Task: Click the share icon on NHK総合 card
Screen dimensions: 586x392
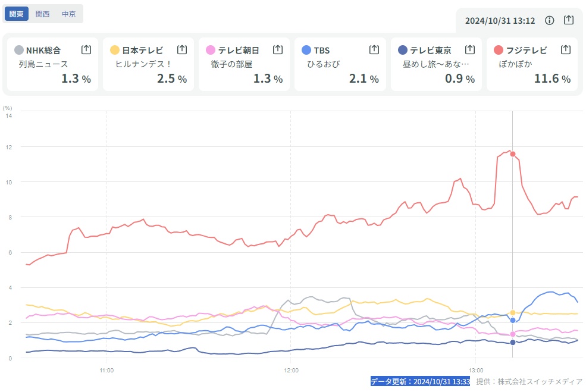Action: click(x=86, y=49)
